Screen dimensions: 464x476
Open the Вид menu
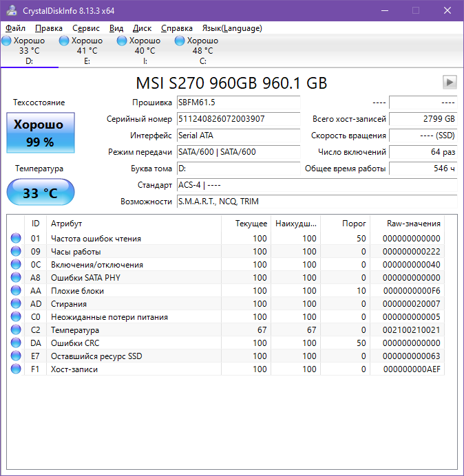[x=116, y=28]
